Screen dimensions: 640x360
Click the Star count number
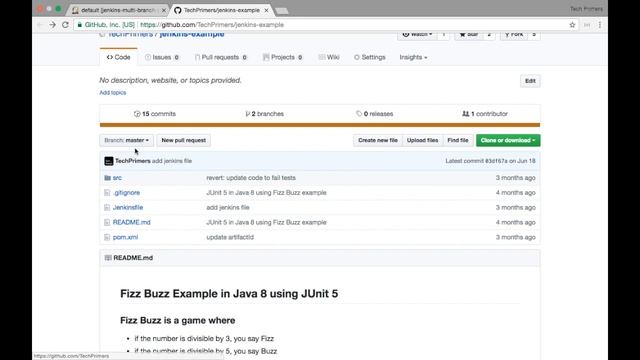489,34
